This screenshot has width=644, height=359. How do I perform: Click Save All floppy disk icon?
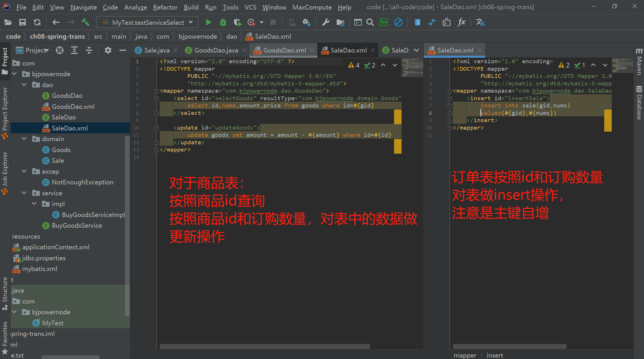[x=22, y=22]
